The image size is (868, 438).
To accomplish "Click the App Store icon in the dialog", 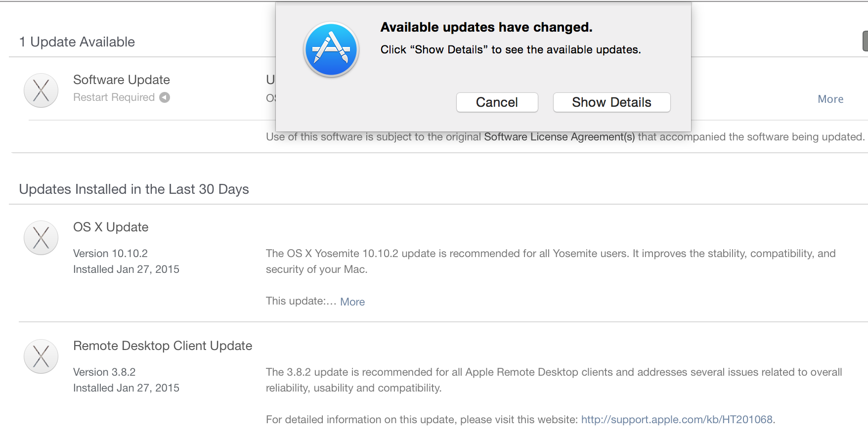I will coord(331,49).
